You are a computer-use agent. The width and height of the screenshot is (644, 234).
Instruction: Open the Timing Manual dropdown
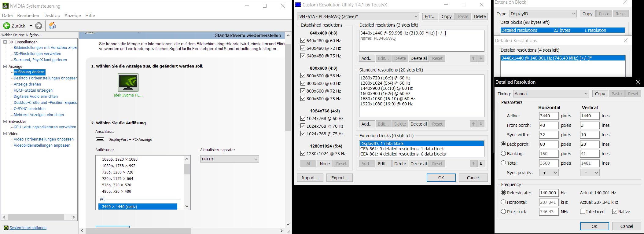551,94
